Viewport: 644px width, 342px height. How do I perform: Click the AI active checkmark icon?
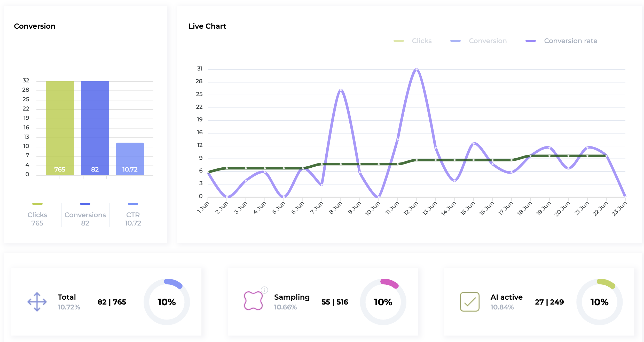pyautogui.click(x=469, y=302)
